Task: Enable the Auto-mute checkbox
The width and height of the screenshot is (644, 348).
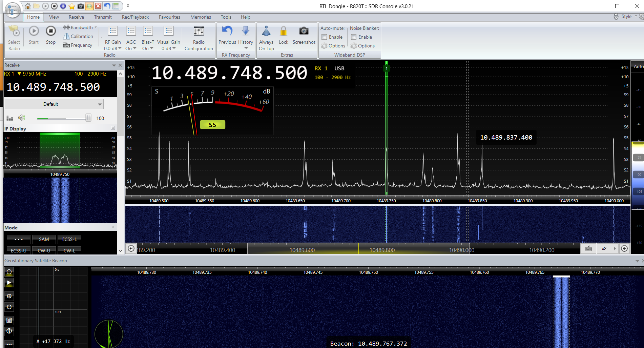Action: 325,37
